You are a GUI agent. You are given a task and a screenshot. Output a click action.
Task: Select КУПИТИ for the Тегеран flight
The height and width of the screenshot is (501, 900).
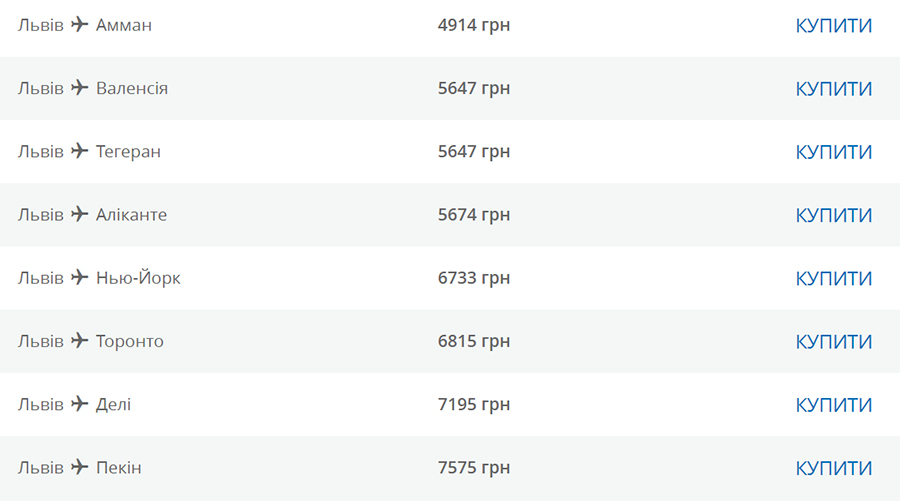(x=833, y=152)
